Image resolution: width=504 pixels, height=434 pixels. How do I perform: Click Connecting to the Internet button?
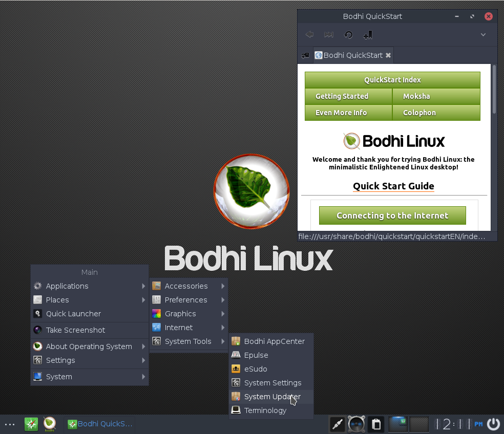(x=392, y=215)
